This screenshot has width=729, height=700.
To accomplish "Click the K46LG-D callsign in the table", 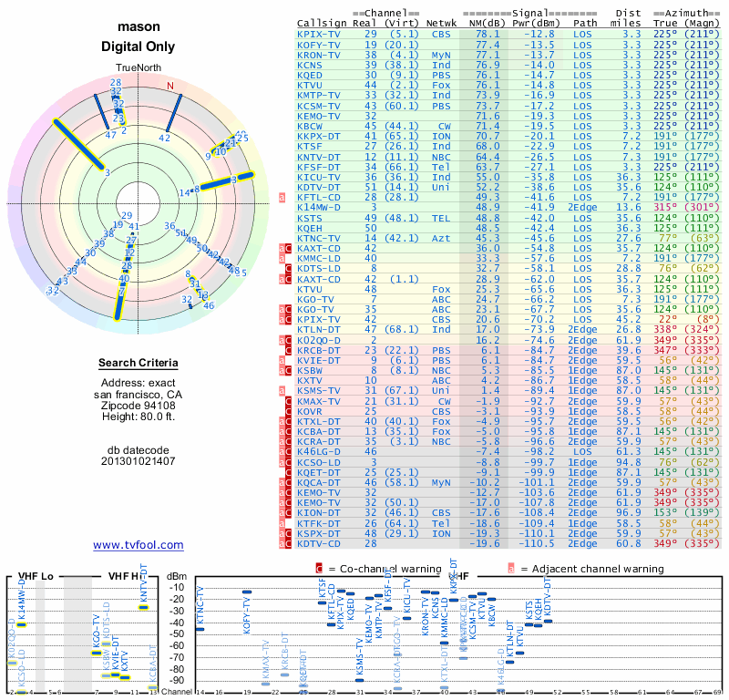I will (x=318, y=451).
